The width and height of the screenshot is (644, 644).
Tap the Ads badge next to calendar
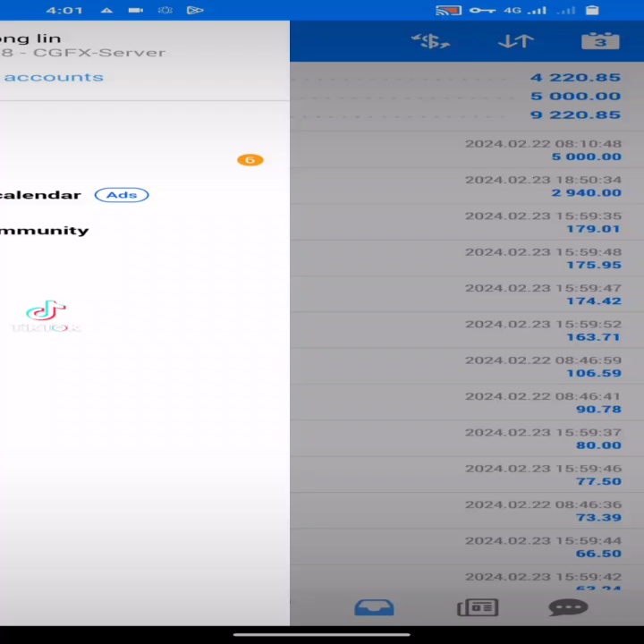(x=122, y=195)
